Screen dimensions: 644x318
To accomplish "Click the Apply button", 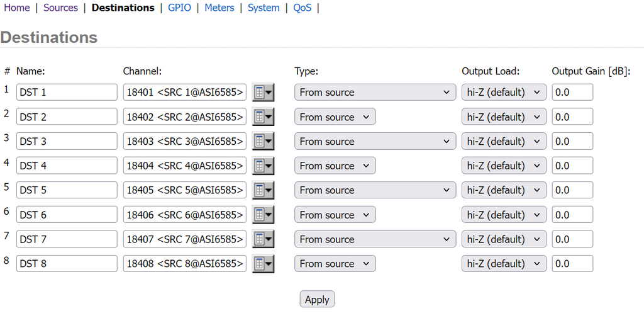I will click(x=317, y=300).
